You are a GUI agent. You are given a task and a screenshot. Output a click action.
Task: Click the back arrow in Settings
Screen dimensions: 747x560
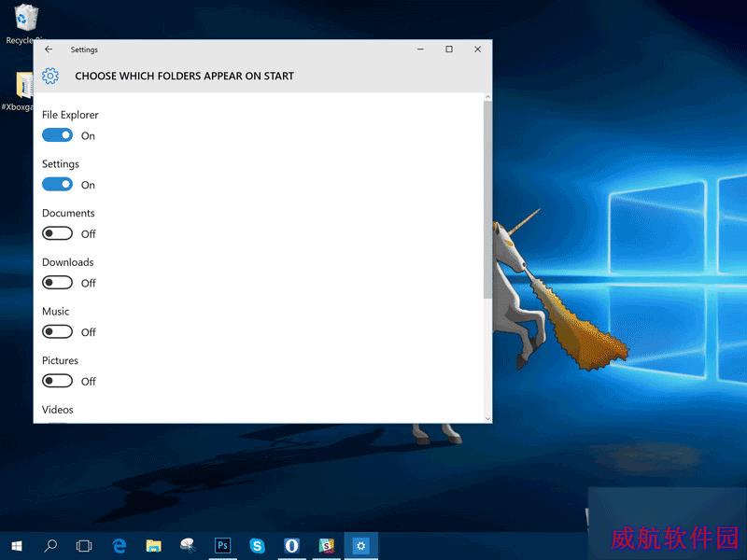point(49,49)
